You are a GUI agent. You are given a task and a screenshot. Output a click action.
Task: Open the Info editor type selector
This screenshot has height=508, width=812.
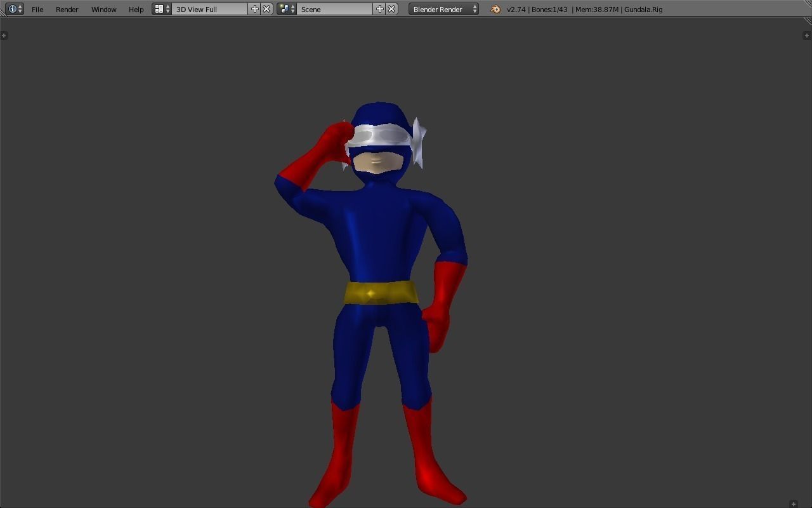[x=15, y=9]
